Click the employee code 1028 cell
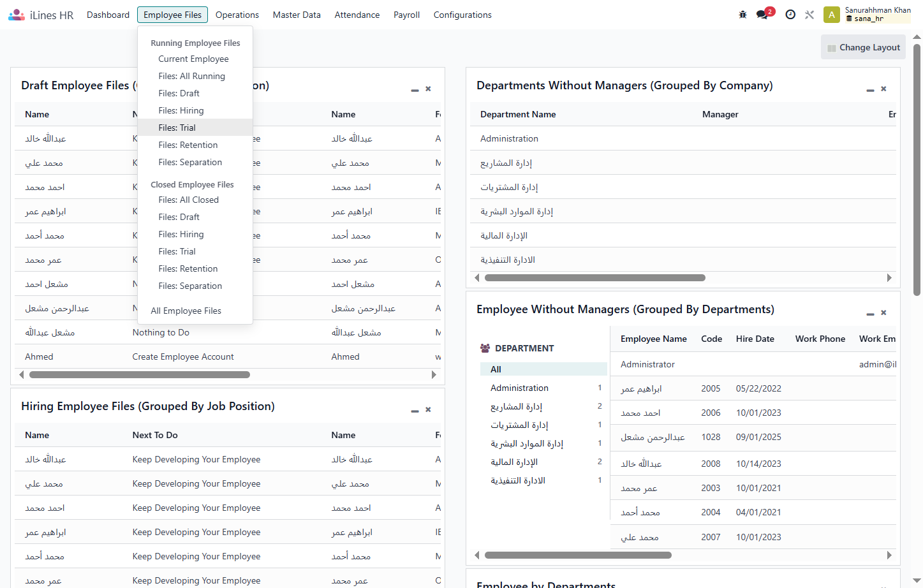 click(x=711, y=437)
